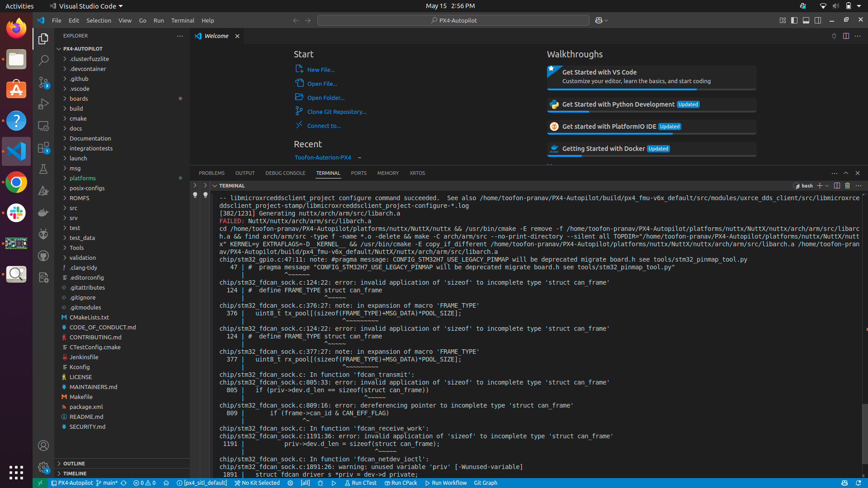
Task: Open Google Chrome from the Ubuntu dock
Action: point(16,182)
